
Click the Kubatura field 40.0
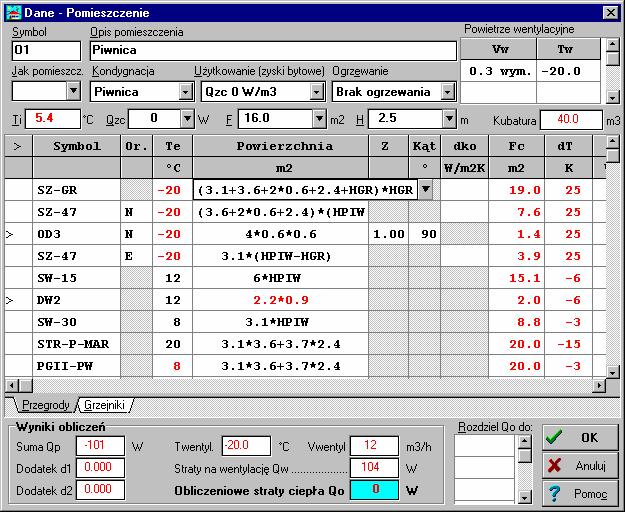click(x=571, y=120)
